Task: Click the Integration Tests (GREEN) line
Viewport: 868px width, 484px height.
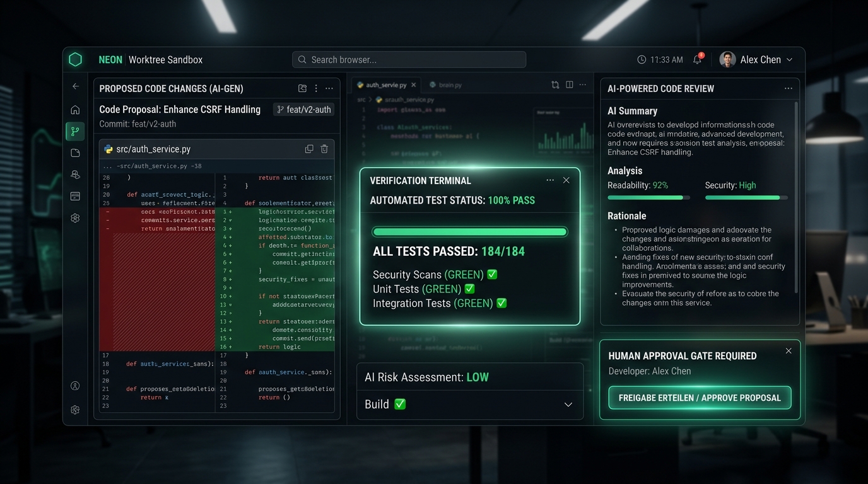Action: [440, 303]
